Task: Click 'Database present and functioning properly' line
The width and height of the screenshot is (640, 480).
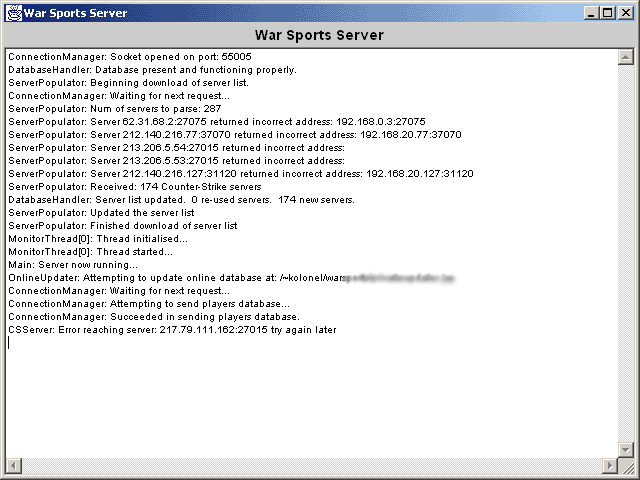Action: click(x=152, y=70)
